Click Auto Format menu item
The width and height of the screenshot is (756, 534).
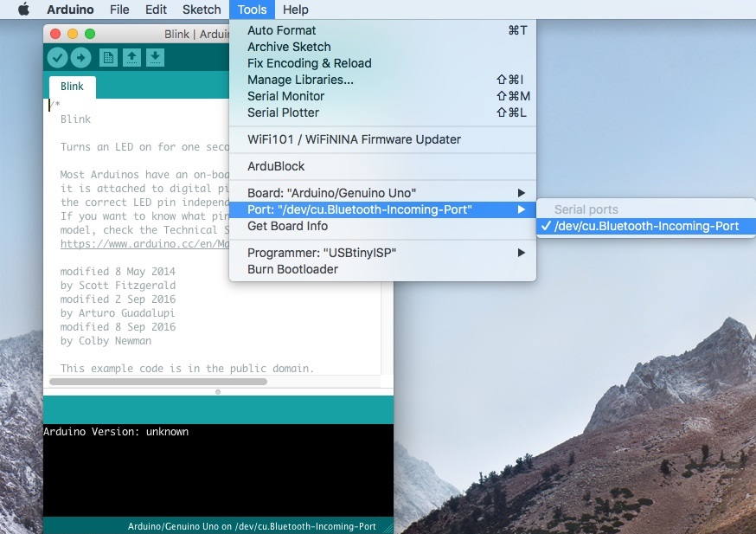point(281,30)
